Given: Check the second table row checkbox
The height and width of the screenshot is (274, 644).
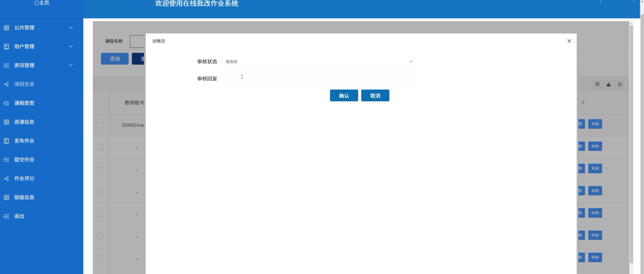Looking at the screenshot, I should tap(101, 147).
